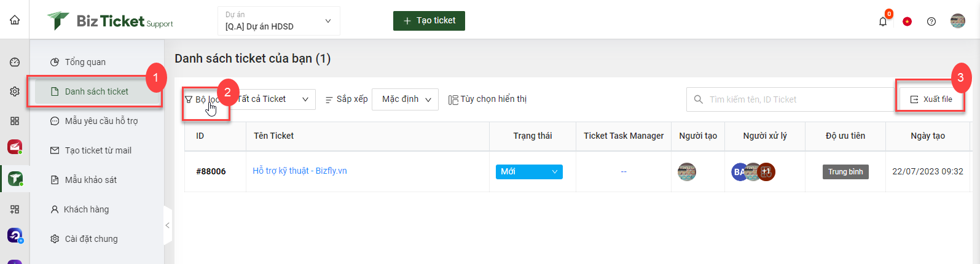This screenshot has width=980, height=264.
Task: Click the ticket search input field
Action: pyautogui.click(x=790, y=99)
